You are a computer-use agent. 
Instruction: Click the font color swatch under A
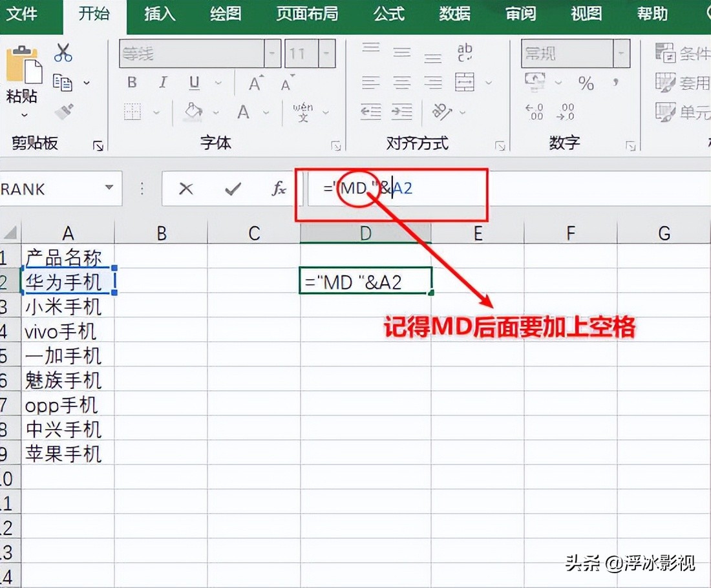pos(242,111)
